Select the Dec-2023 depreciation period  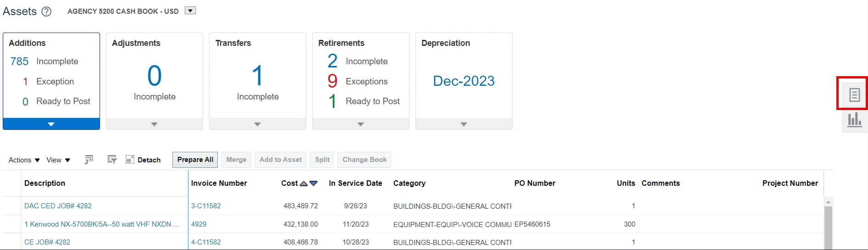(464, 81)
